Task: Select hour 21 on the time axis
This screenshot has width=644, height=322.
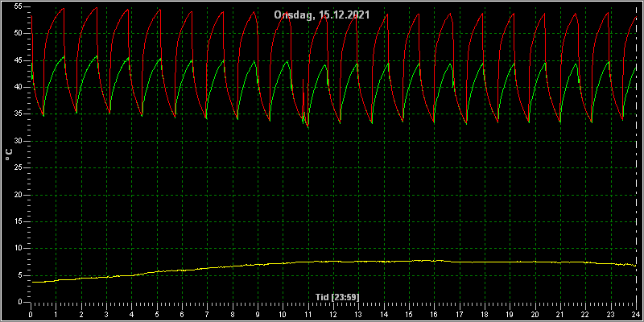Action: (560, 314)
